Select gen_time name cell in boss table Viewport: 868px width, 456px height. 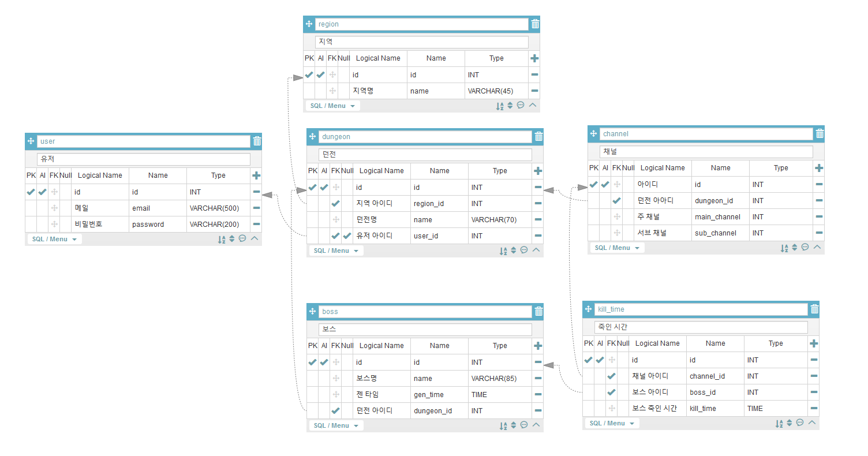coord(440,394)
